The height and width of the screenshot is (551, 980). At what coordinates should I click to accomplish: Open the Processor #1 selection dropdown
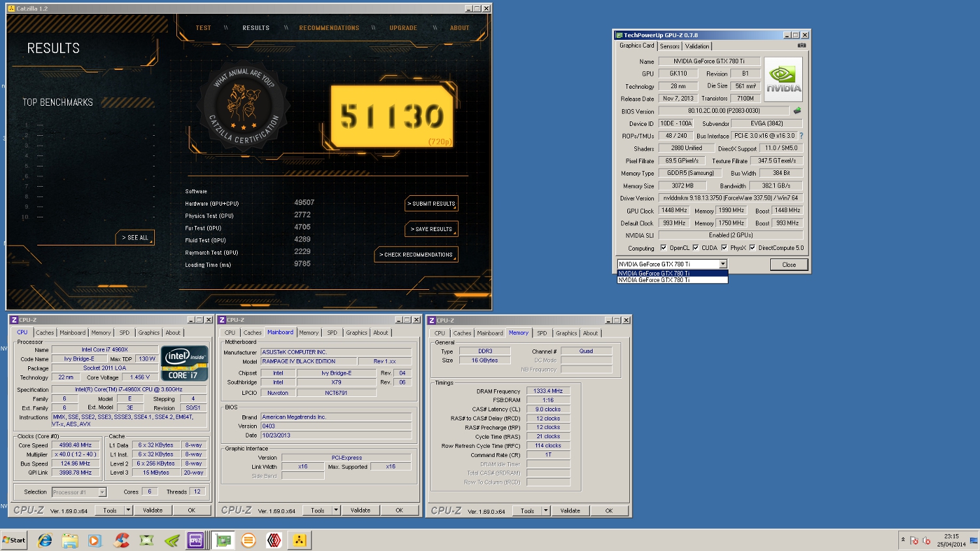(x=102, y=492)
